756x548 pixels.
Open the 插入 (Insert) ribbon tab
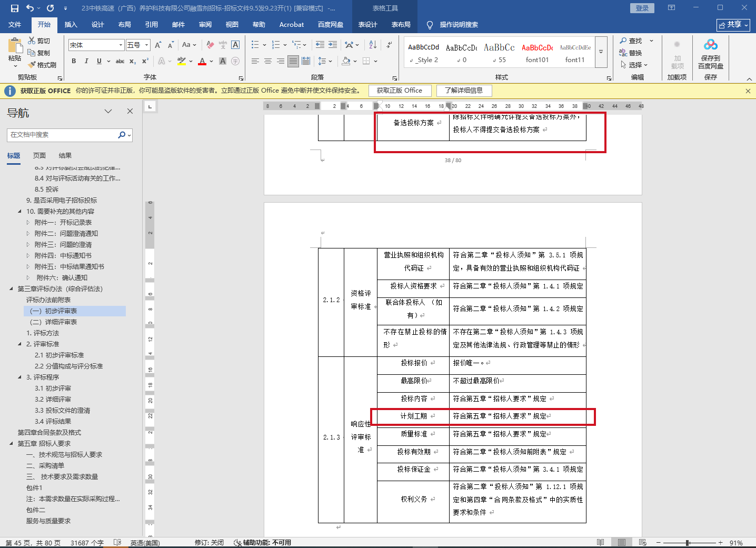[71, 25]
